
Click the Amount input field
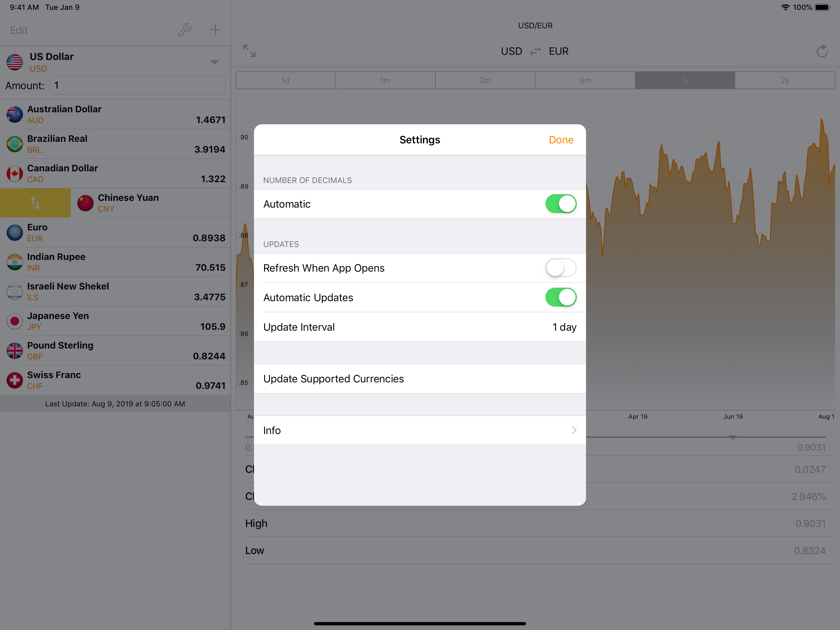[137, 86]
